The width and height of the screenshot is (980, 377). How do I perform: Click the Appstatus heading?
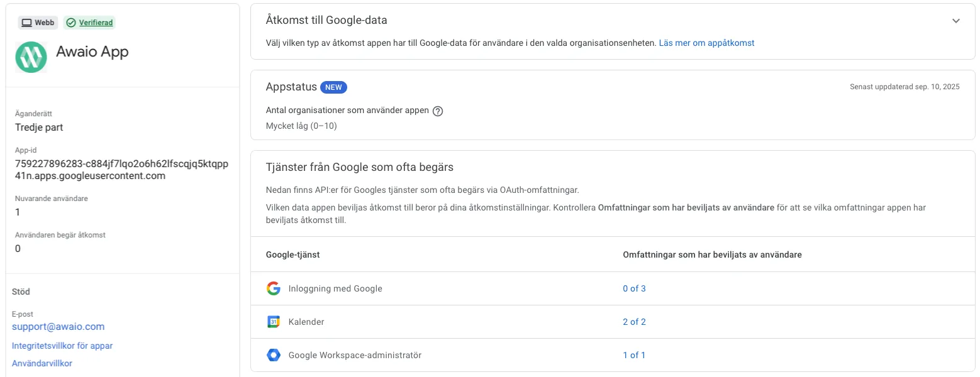[x=290, y=87]
